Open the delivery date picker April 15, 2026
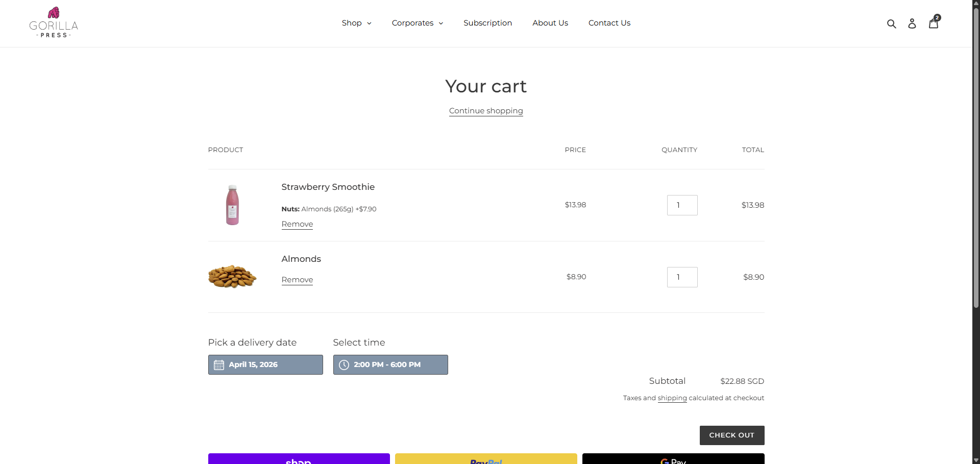This screenshot has height=464, width=980. tap(265, 365)
